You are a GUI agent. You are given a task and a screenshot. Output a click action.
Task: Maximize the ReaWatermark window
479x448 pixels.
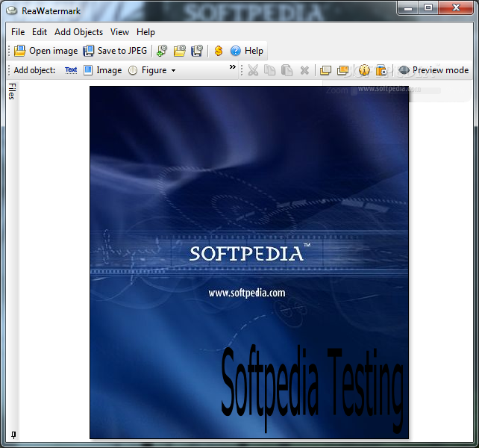[428, 8]
